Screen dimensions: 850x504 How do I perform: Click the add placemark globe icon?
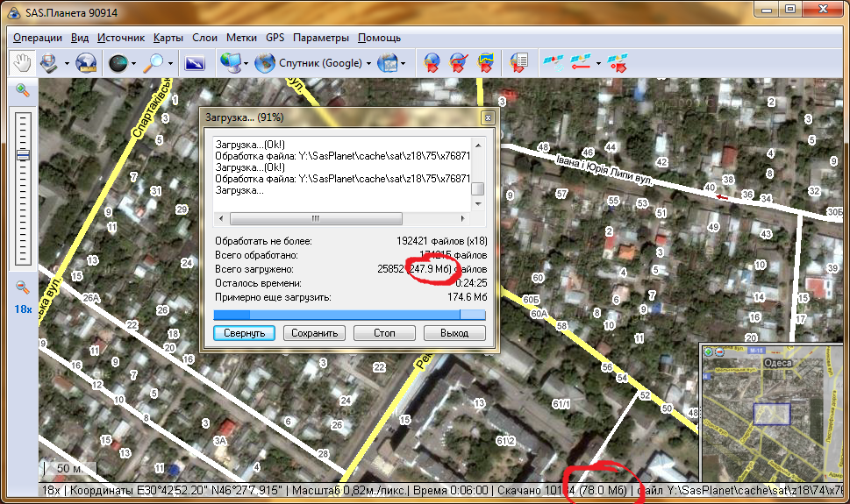(432, 63)
